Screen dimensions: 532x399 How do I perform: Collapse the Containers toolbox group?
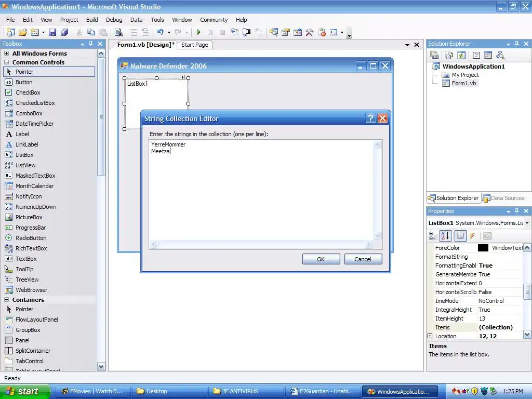6,300
